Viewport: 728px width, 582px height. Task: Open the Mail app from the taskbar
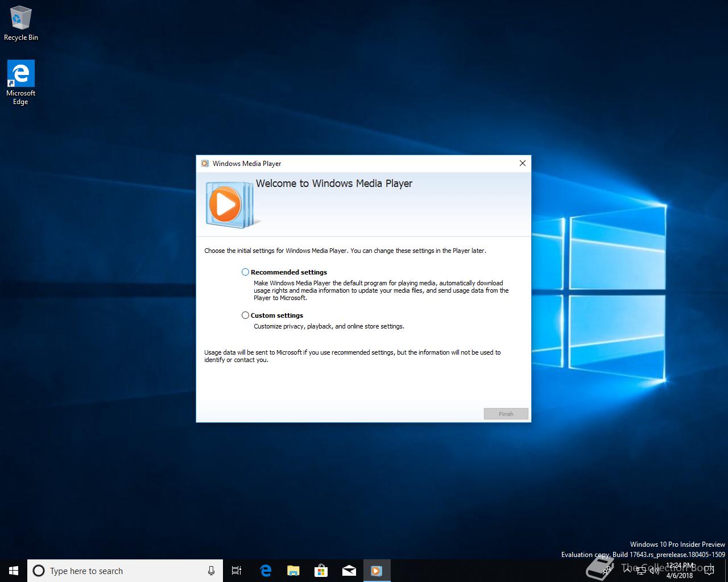pos(349,571)
